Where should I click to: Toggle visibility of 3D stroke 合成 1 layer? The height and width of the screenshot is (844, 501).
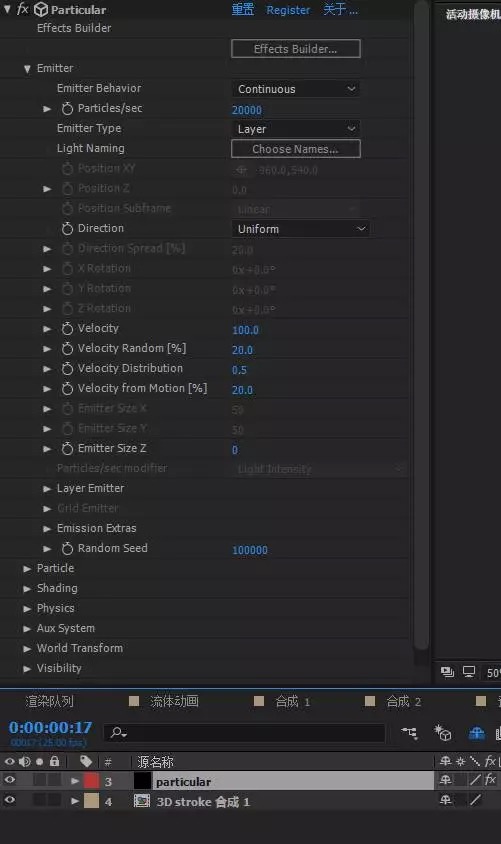[10, 801]
